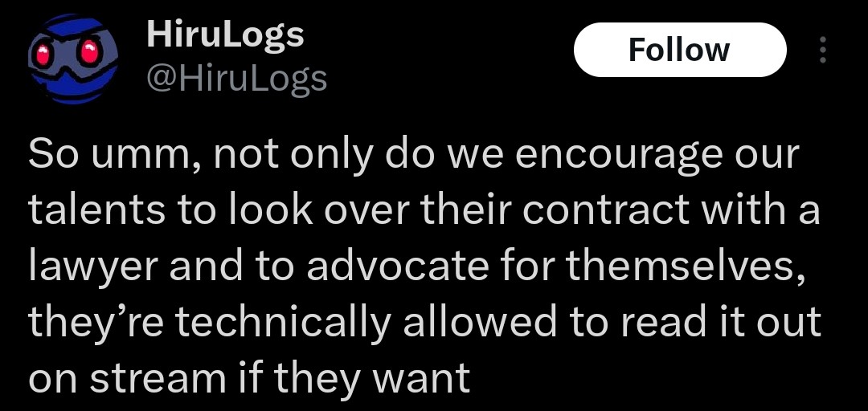Open the HiruLogs profile avatar

pyautogui.click(x=73, y=59)
